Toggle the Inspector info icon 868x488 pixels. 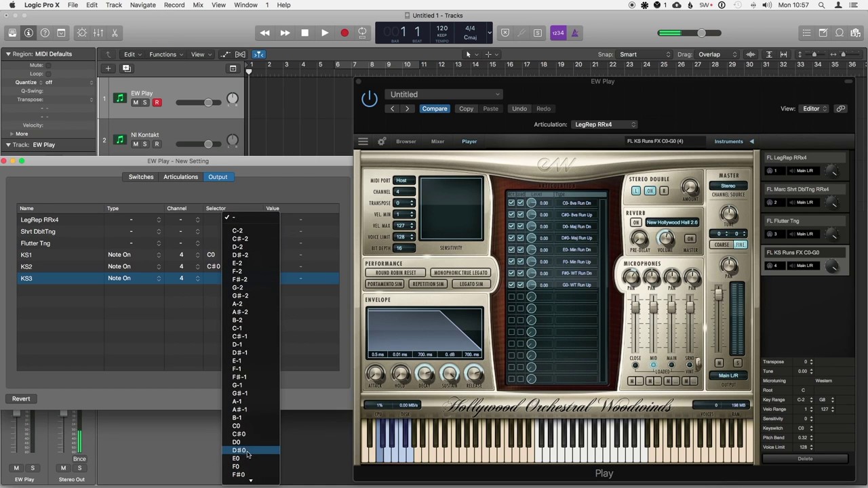[x=28, y=33]
